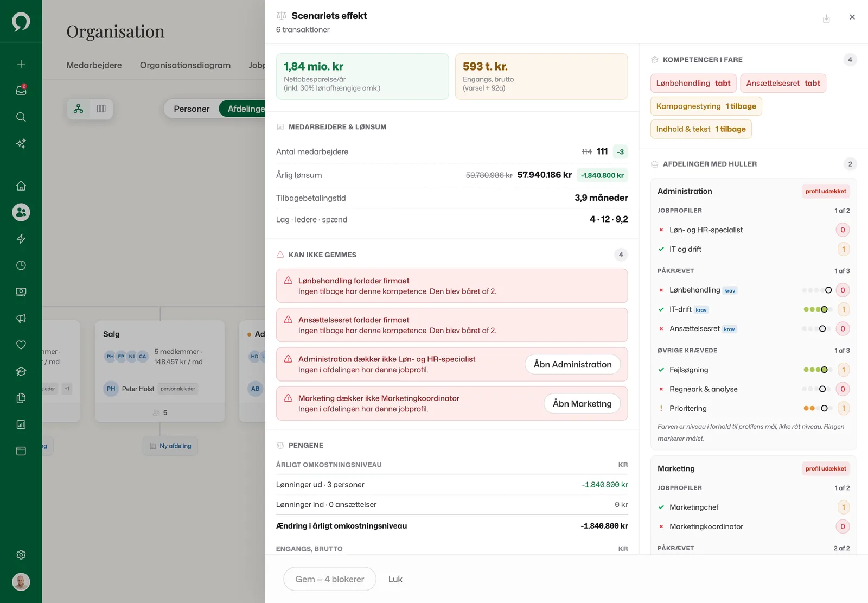The height and width of the screenshot is (603, 868).
Task: Click Ny afdeling button in Organisation page
Action: 171,446
